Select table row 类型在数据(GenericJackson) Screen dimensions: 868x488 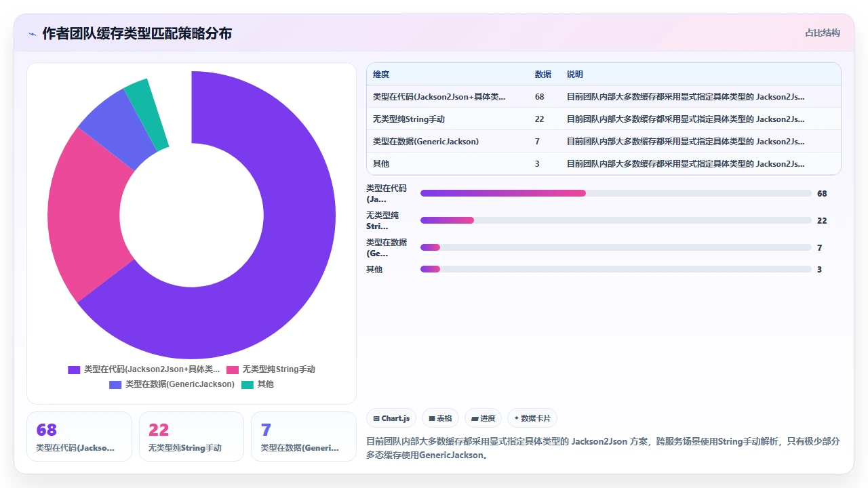[x=604, y=142]
